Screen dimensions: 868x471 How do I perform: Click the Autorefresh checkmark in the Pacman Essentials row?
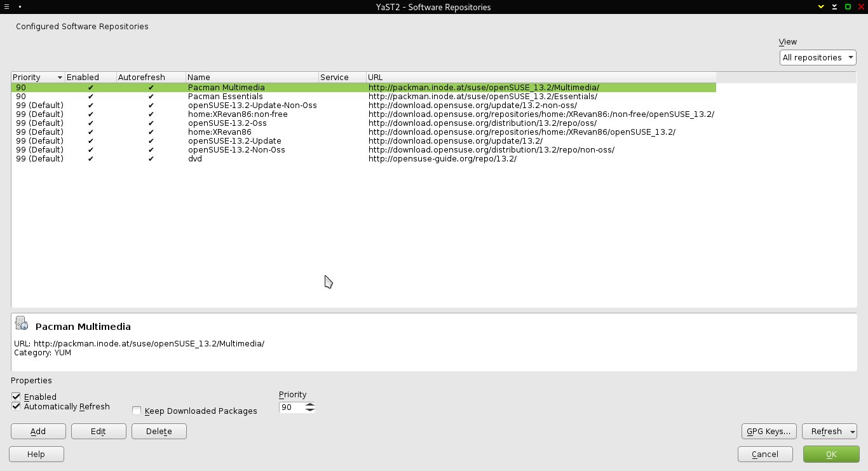151,96
